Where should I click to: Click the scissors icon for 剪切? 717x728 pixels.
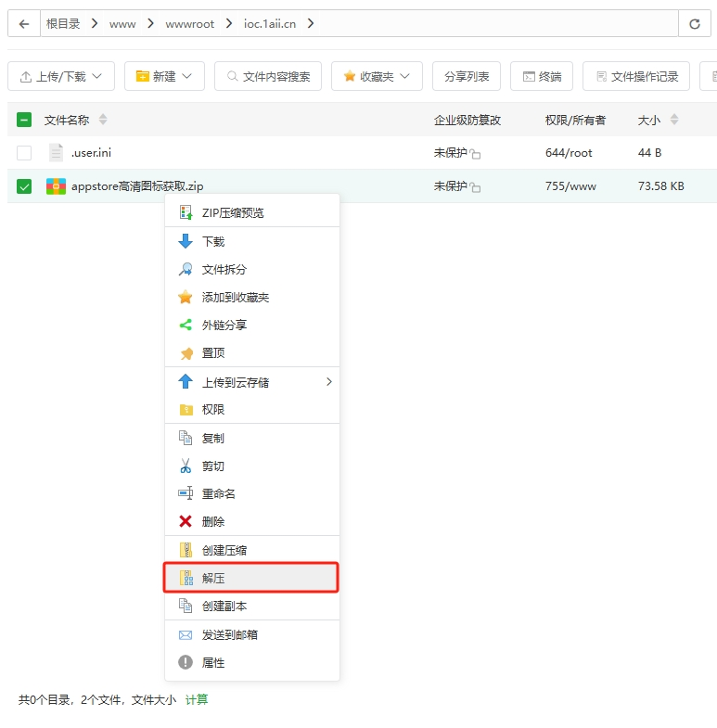tap(186, 466)
